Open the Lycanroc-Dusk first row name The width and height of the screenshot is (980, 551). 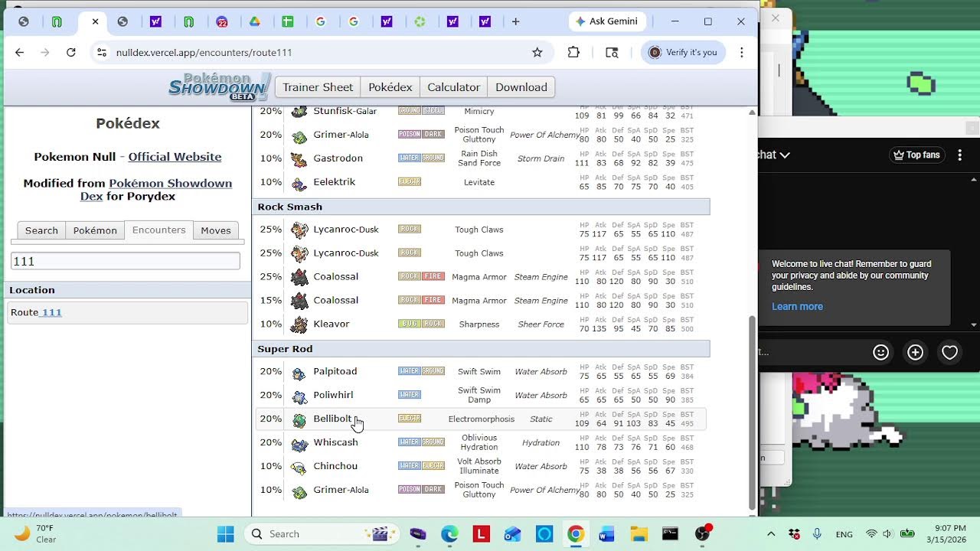click(346, 229)
